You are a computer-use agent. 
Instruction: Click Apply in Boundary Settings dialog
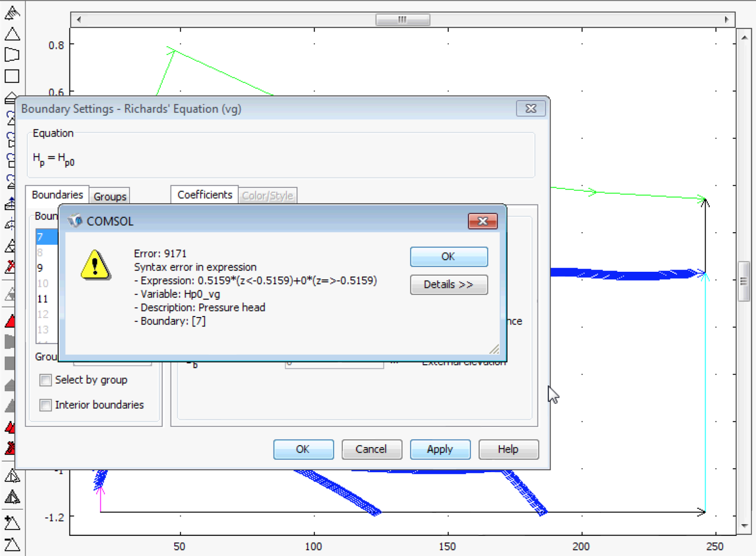(x=440, y=450)
